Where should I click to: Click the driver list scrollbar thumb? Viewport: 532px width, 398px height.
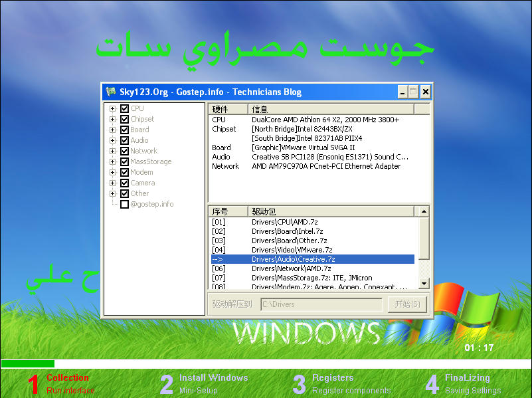(424, 239)
